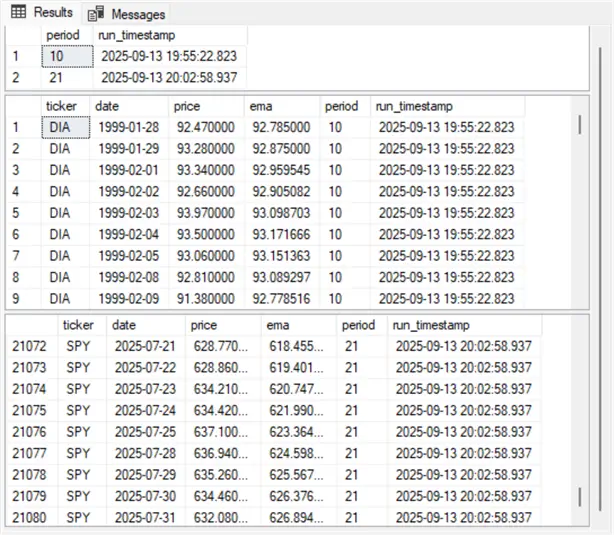This screenshot has height=535, width=614.
Task: Click the period column header in SPY grid
Action: pos(362,325)
